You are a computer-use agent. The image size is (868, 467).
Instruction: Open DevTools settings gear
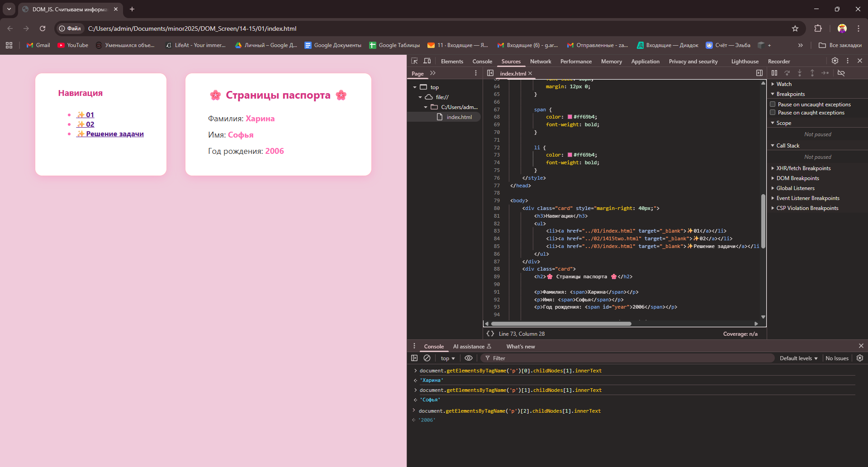pyautogui.click(x=835, y=61)
